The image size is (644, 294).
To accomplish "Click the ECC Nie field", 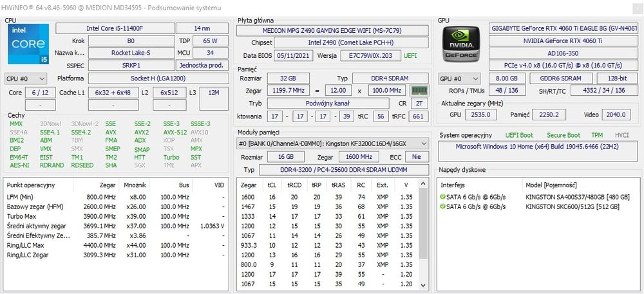I will click(417, 156).
